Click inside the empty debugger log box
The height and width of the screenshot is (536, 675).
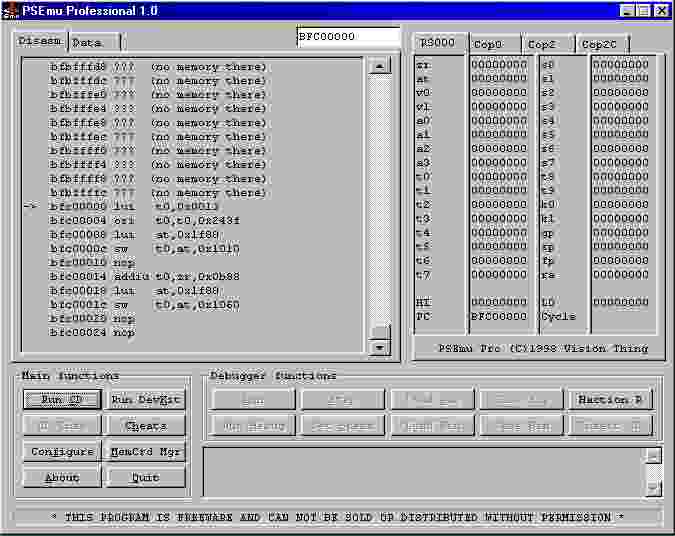424,472
